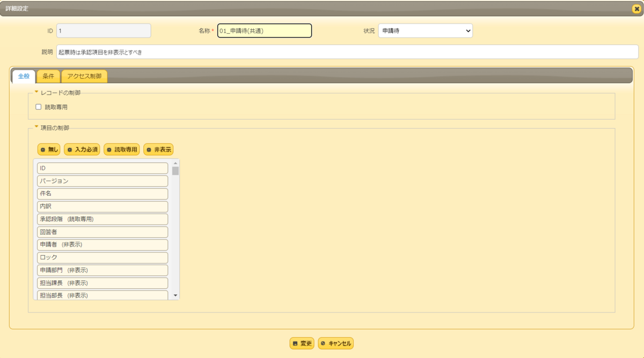
Task: Click the 説明 text field
Action: tap(347, 52)
